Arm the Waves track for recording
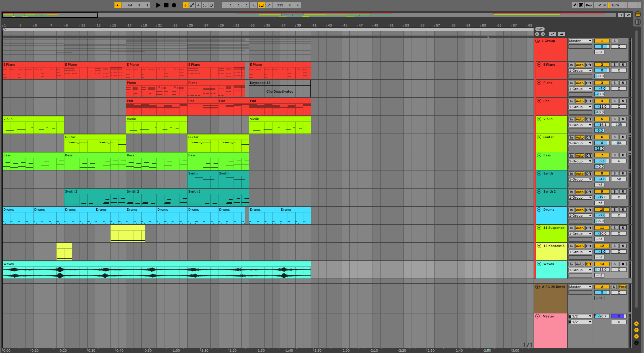 623,264
